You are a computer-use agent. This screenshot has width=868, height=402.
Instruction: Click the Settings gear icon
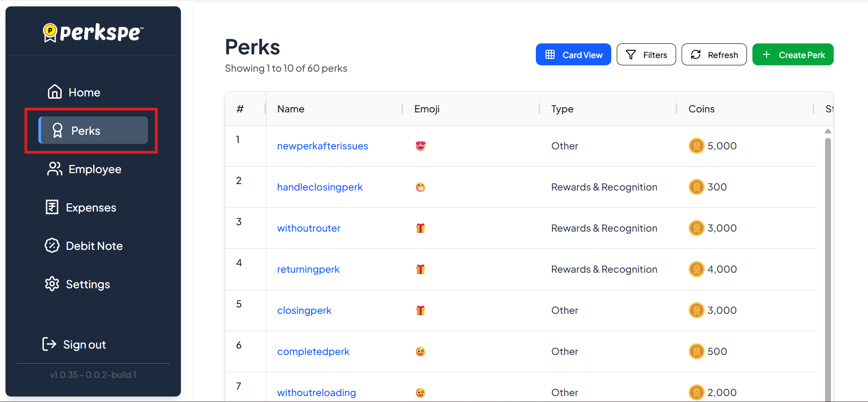tap(52, 284)
